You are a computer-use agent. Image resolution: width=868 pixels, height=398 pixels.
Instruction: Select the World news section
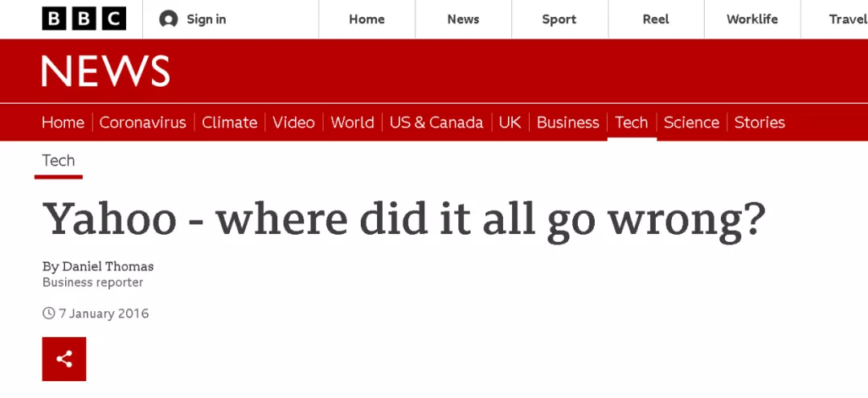pyautogui.click(x=352, y=122)
